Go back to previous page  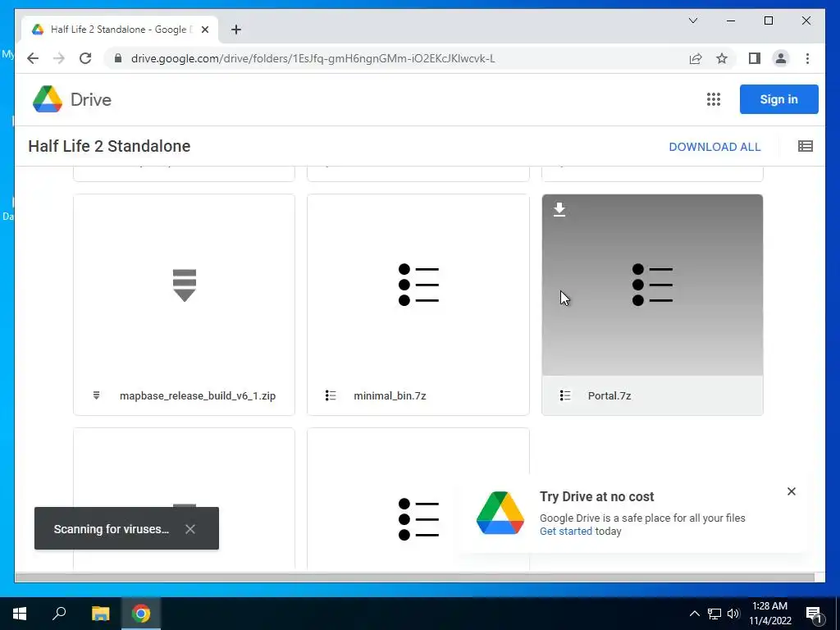pos(33,58)
